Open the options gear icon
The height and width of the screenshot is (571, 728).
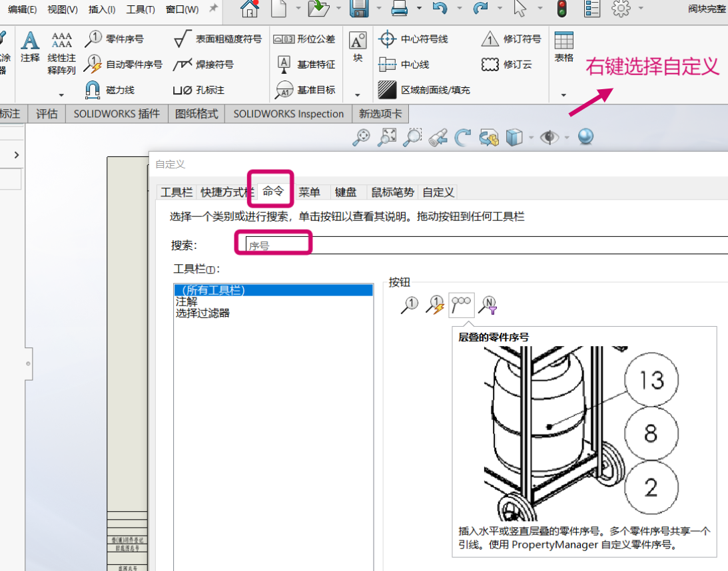click(621, 8)
